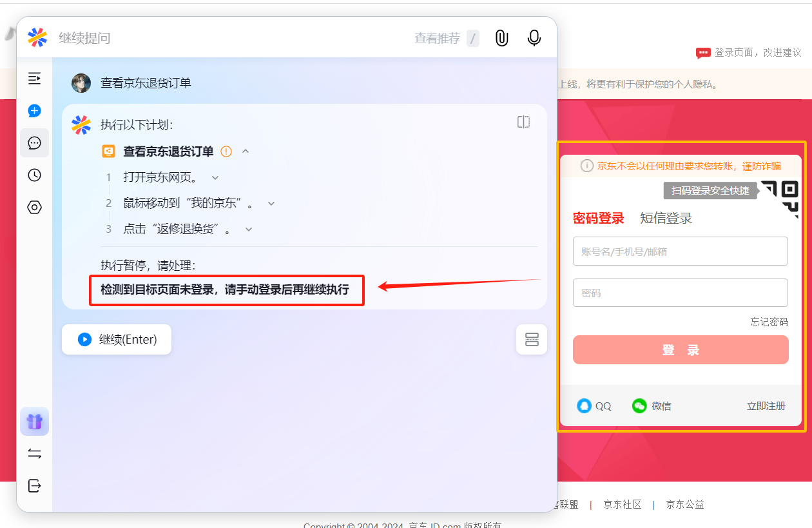Expand step 1 打开京东网页
Viewport: 812px width, 528px height.
(215, 177)
